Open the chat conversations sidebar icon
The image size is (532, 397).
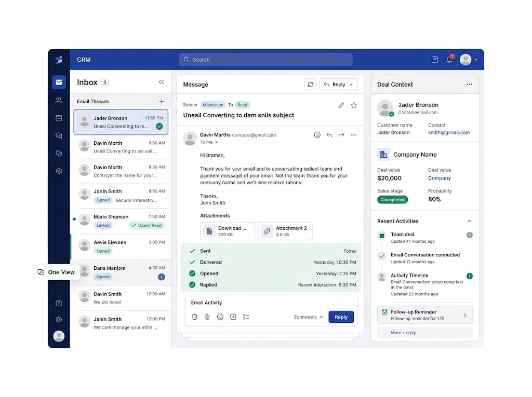(x=59, y=135)
